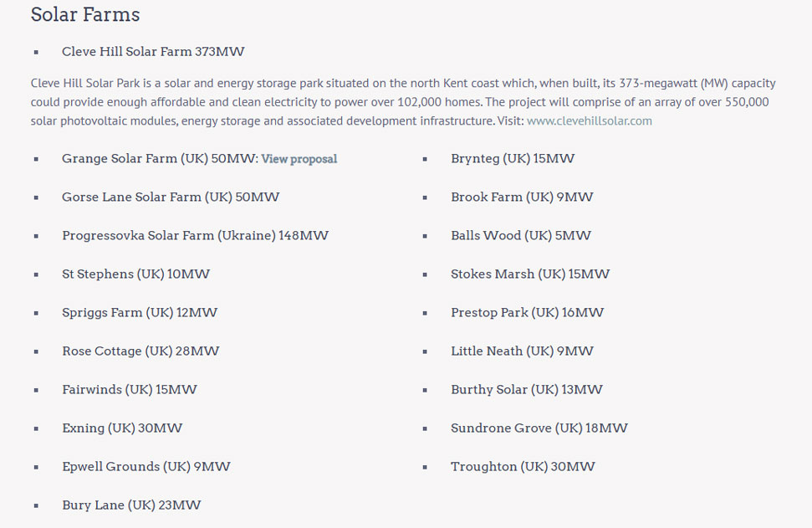The height and width of the screenshot is (528, 812).
Task: Click Epwell Grounds (UK) 9MW entry
Action: tap(146, 467)
